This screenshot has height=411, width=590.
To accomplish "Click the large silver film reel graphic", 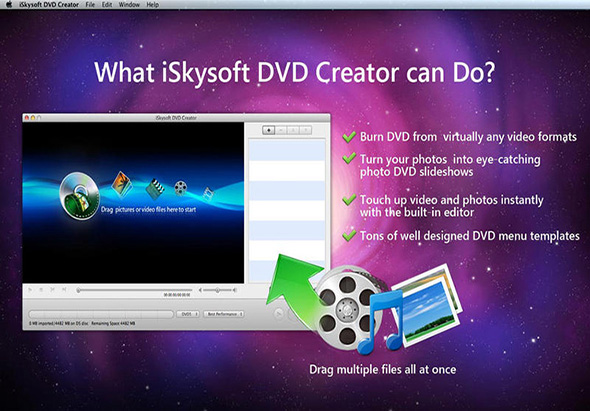I will pos(348,309).
